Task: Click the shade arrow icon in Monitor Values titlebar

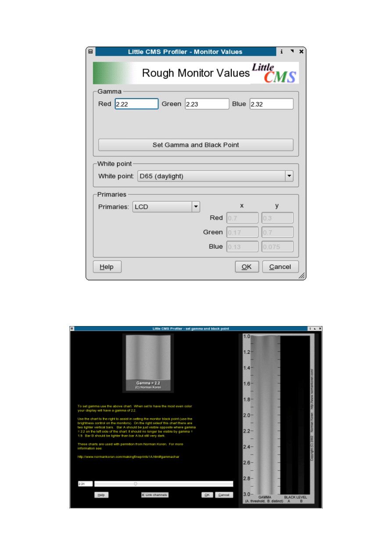Action: pyautogui.click(x=292, y=51)
